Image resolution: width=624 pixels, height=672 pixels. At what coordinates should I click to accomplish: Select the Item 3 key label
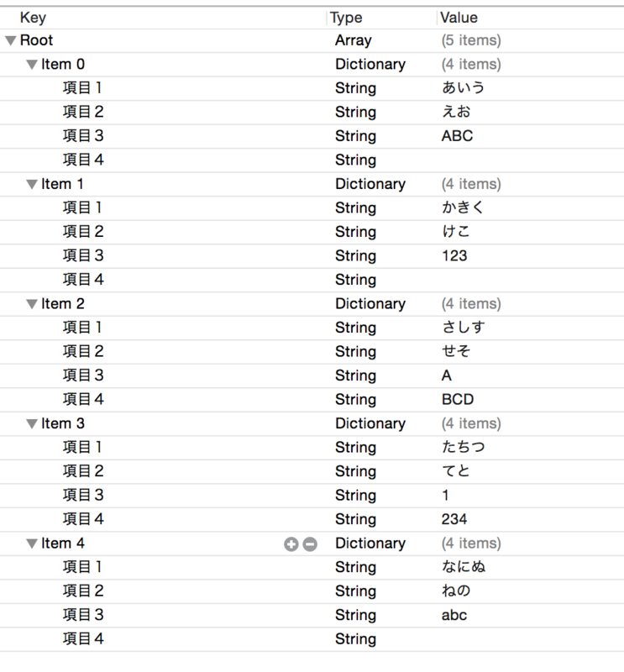tap(63, 423)
